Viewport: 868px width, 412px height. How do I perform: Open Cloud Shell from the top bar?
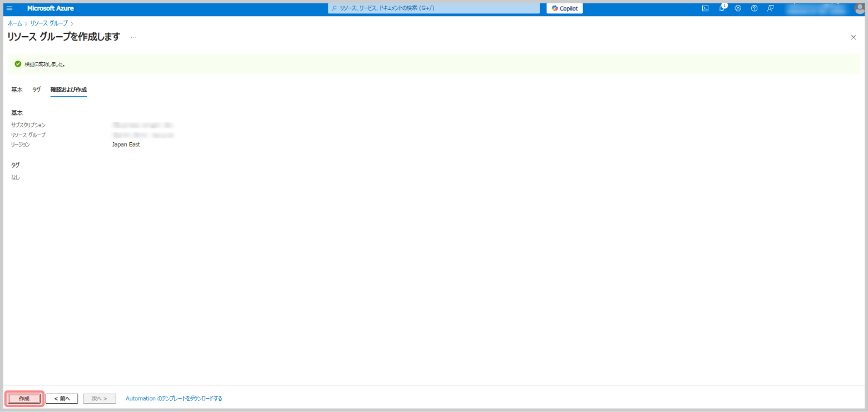tap(705, 8)
